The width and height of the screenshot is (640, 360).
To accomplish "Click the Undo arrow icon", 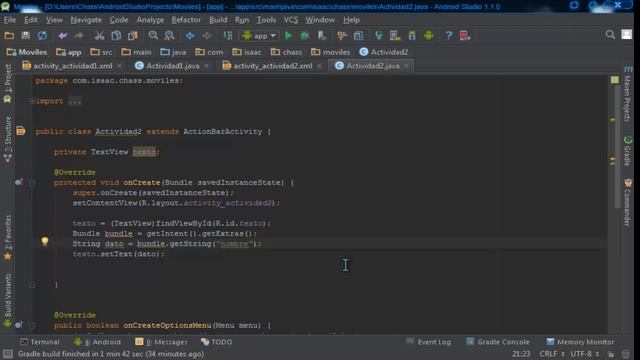I will (62, 36).
